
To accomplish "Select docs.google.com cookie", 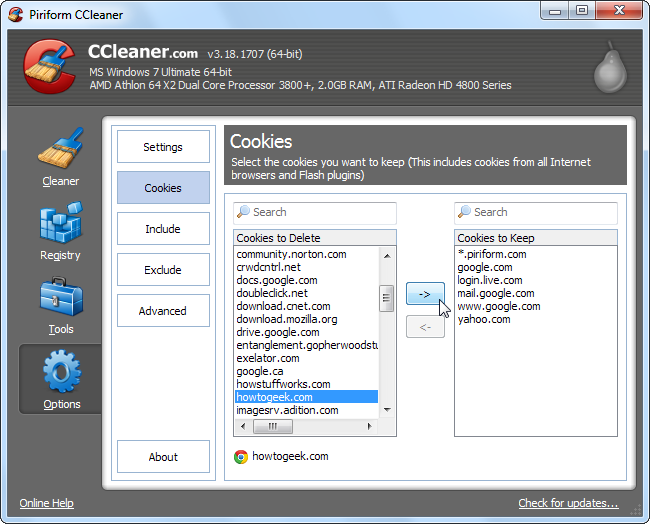I will point(307,280).
